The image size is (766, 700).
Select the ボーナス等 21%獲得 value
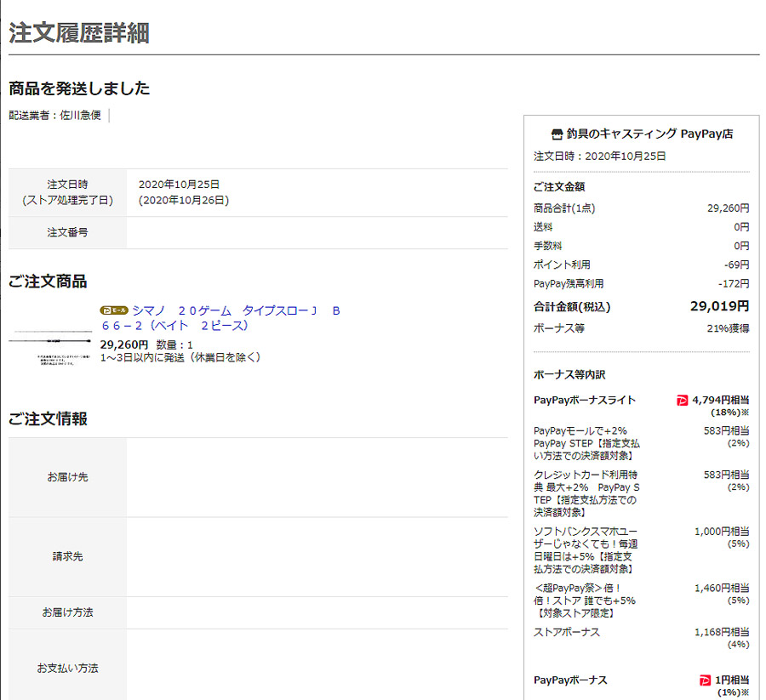728,328
